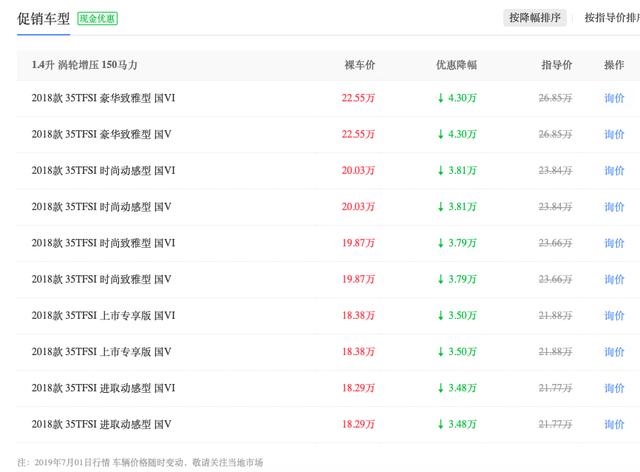This screenshot has height=472, width=640.
Task: Click 3.48万 discount on 进取动感型 国V row
Action: [457, 425]
